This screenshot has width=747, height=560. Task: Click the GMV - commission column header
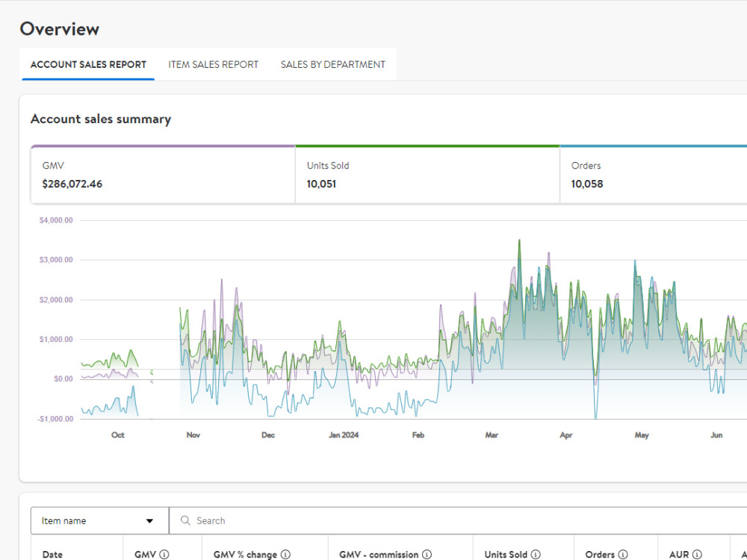[x=379, y=554]
